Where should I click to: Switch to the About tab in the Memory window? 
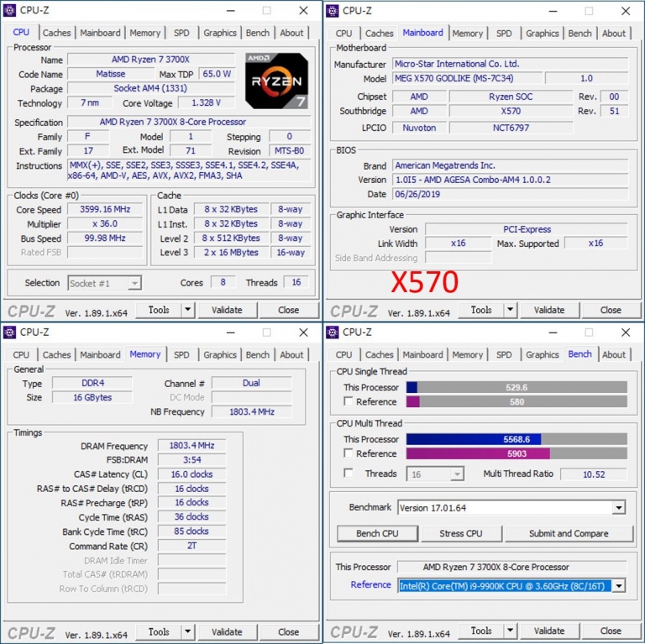tap(291, 355)
